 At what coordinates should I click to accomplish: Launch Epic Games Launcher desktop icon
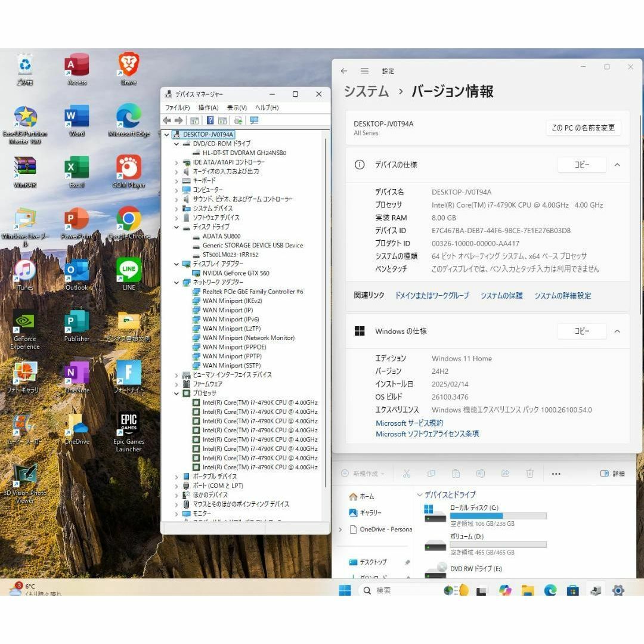(129, 432)
